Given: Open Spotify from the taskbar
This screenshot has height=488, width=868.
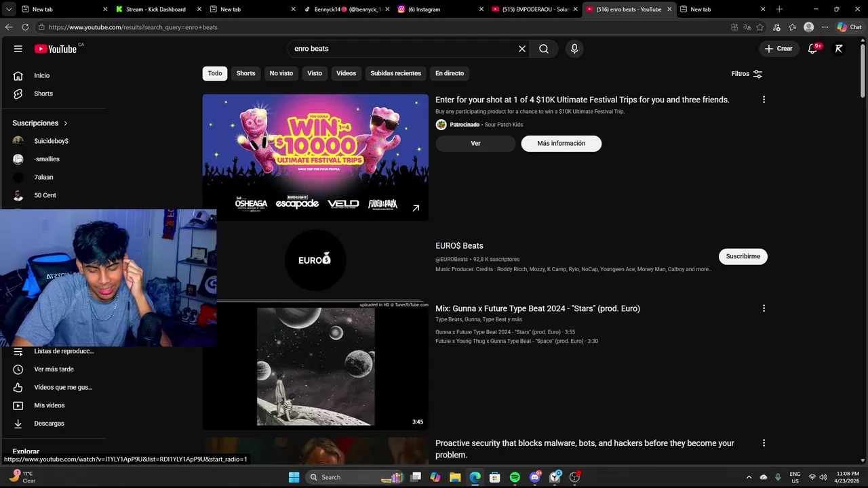Looking at the screenshot, I should click(x=515, y=477).
